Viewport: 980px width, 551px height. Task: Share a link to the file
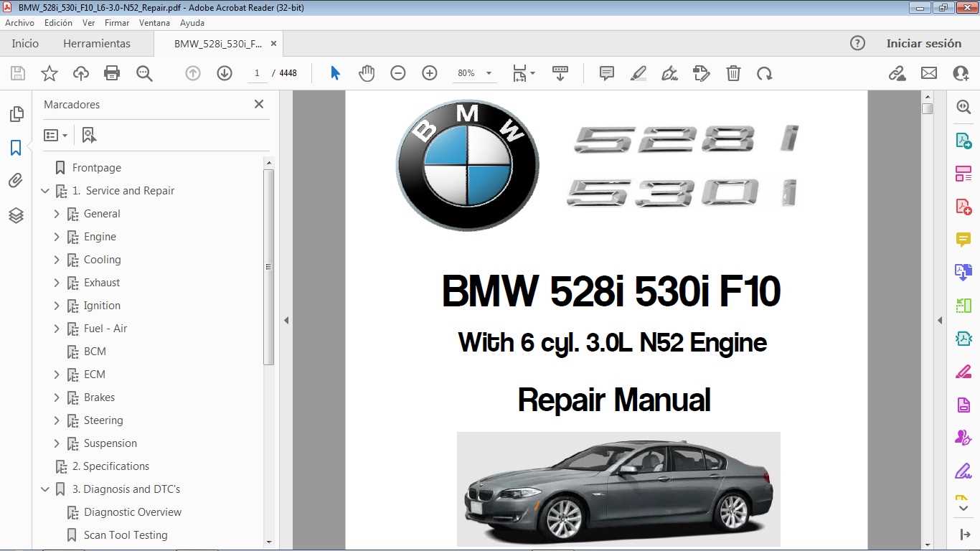897,73
